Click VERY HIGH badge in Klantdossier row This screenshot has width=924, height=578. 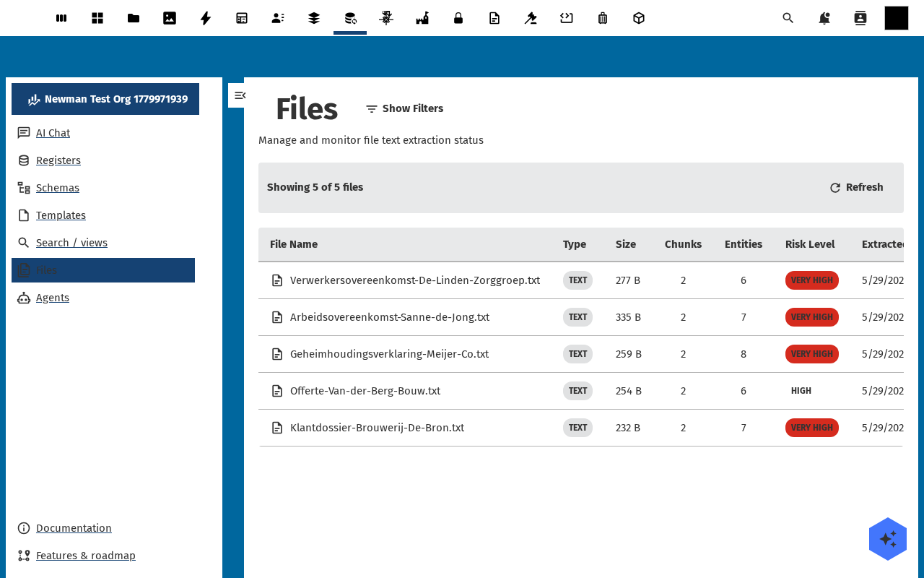tap(812, 428)
